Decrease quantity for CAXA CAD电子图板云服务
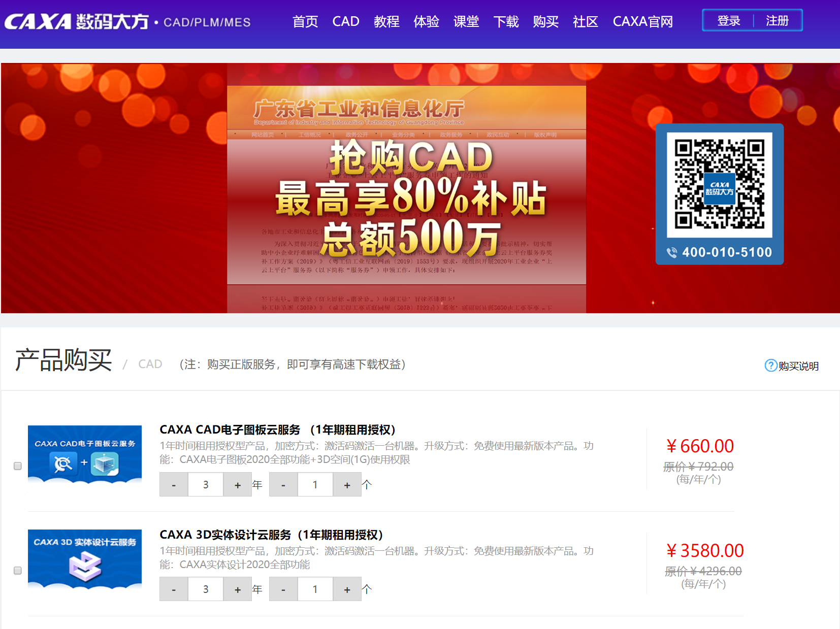 pos(283,484)
